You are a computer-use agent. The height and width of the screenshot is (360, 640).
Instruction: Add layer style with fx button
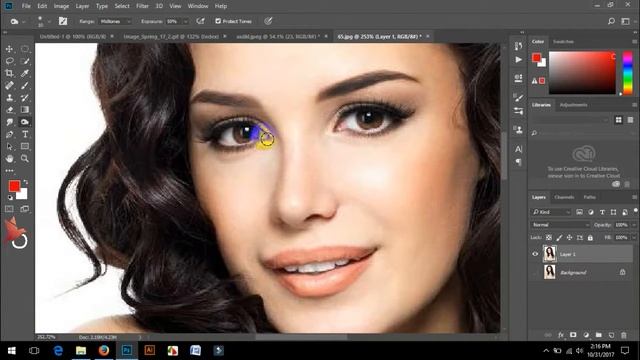[561, 335]
